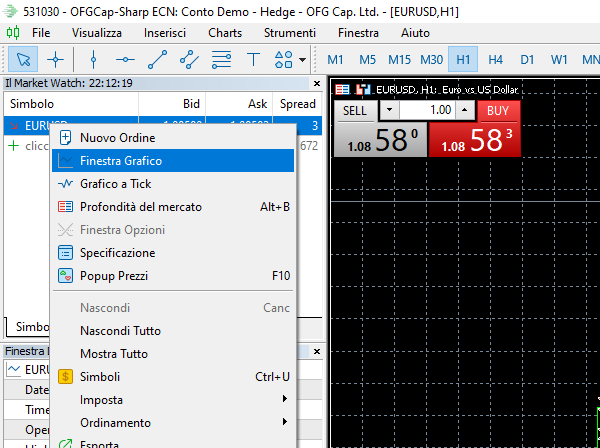This screenshot has width=600, height=448.
Task: Click the red BUY button
Action: pyautogui.click(x=498, y=111)
